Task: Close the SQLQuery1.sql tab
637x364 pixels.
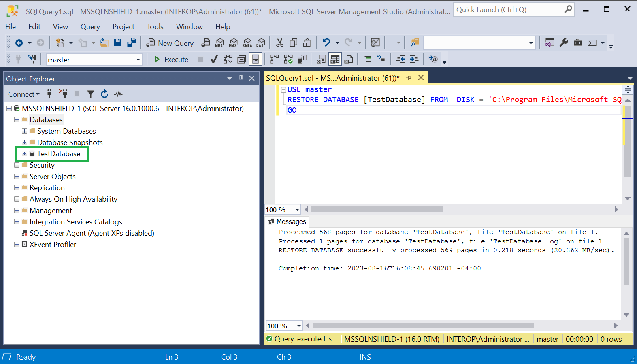Action: [x=421, y=77]
